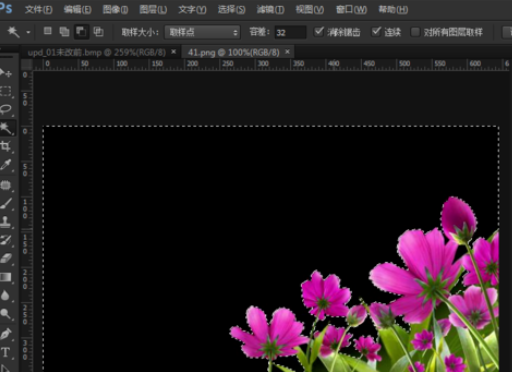Image resolution: width=512 pixels, height=372 pixels.
Task: Select the Magic Wand tool in toolbox
Action: coord(6,128)
